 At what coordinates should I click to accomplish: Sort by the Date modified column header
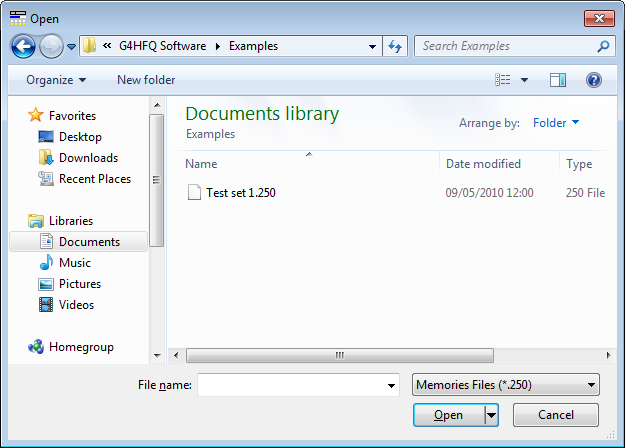(x=483, y=164)
